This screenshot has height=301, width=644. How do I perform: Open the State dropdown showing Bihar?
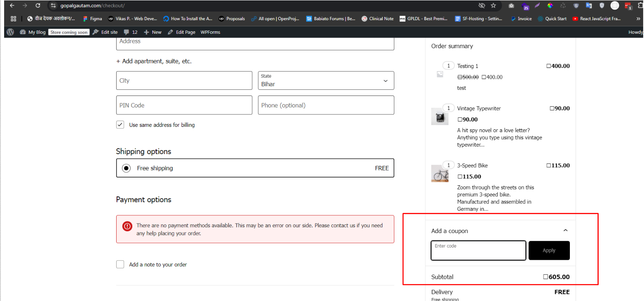(x=326, y=81)
